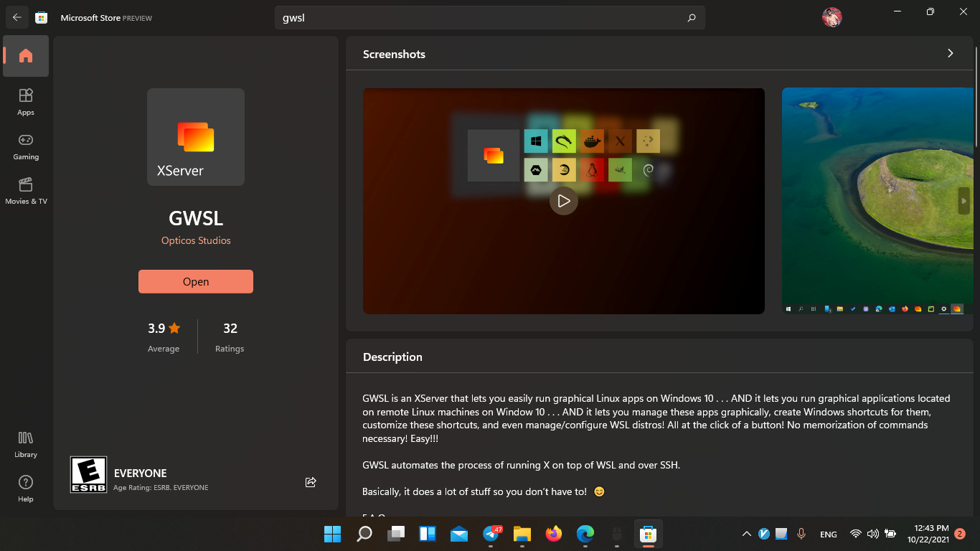Play the GWSL preview video
Image resolution: width=980 pixels, height=551 pixels.
564,201
